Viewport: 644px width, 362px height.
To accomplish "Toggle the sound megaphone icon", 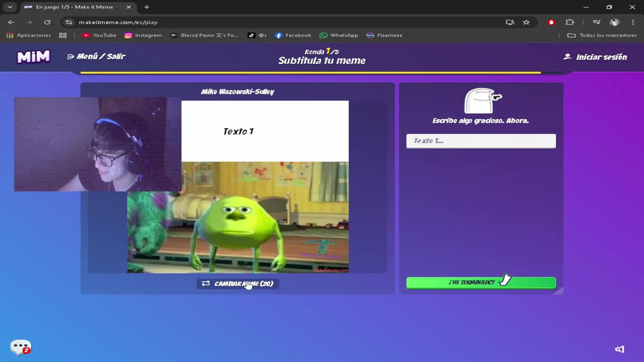I will [619, 349].
